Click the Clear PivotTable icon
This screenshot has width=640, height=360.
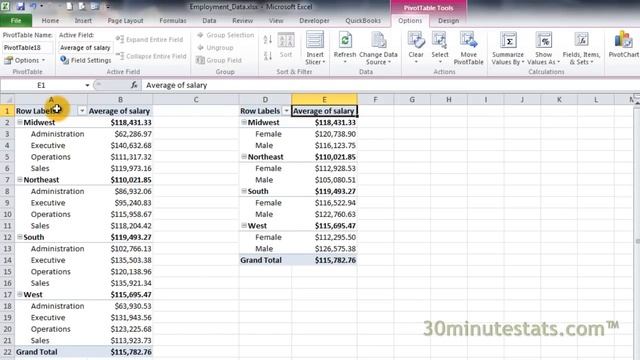pyautogui.click(x=416, y=41)
